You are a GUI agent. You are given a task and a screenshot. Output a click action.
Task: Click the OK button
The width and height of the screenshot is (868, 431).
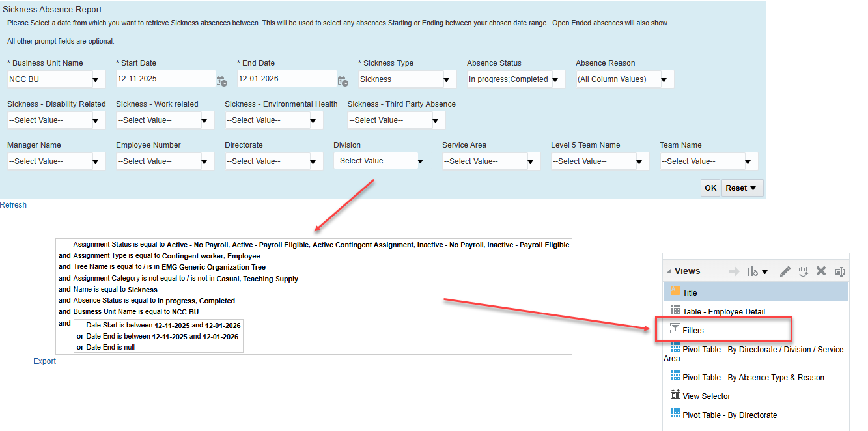pos(710,188)
